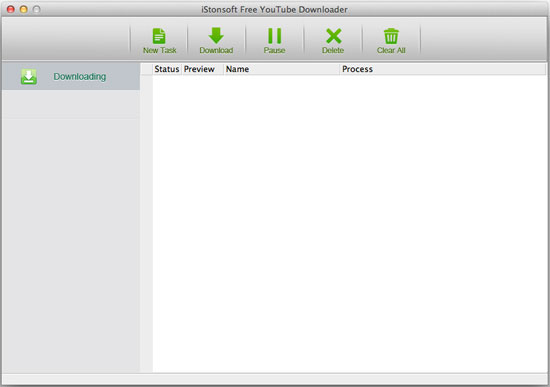Minimize window using yellow button
Image resolution: width=550 pixels, height=387 pixels.
coord(24,9)
